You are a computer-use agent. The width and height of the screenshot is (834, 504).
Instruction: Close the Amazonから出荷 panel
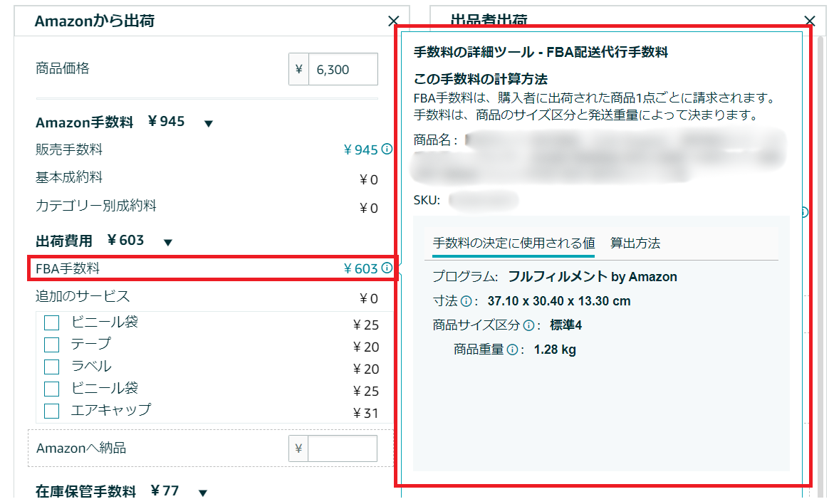click(394, 21)
